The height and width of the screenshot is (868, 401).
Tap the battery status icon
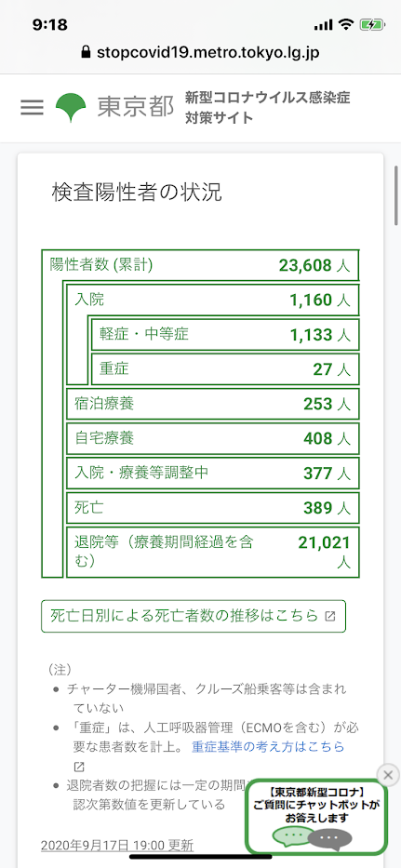coord(369,24)
